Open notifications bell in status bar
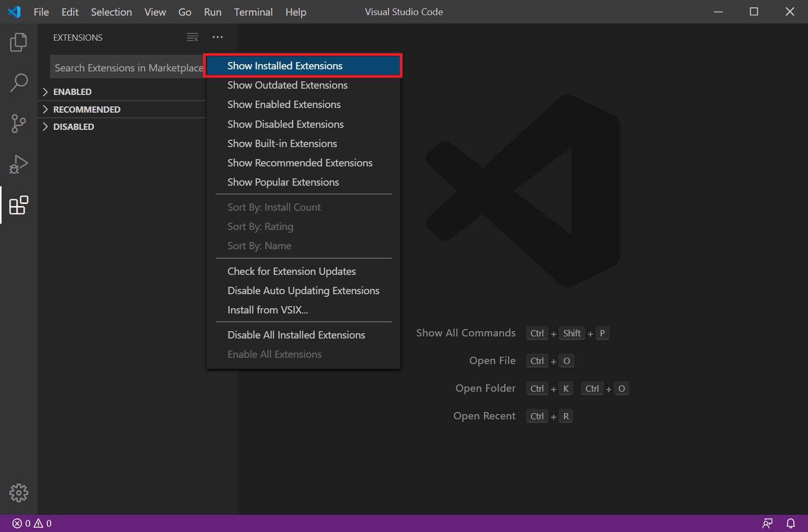 coord(791,523)
